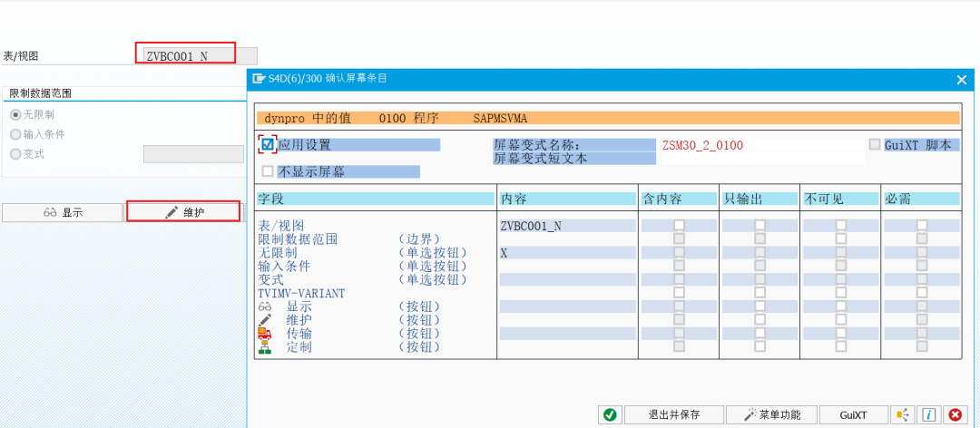The image size is (980, 428).
Task: Click the pencil icon in the 维护 row
Action: pyautogui.click(x=265, y=319)
